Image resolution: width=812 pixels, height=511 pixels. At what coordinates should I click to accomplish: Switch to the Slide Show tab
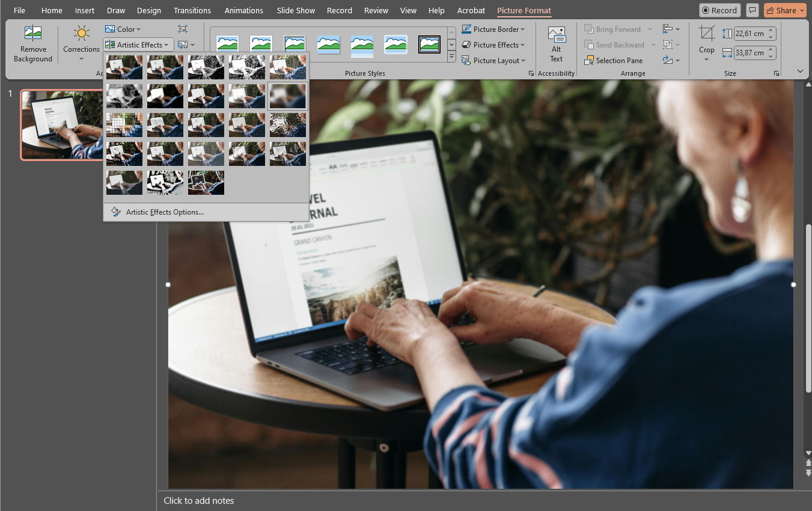[296, 10]
